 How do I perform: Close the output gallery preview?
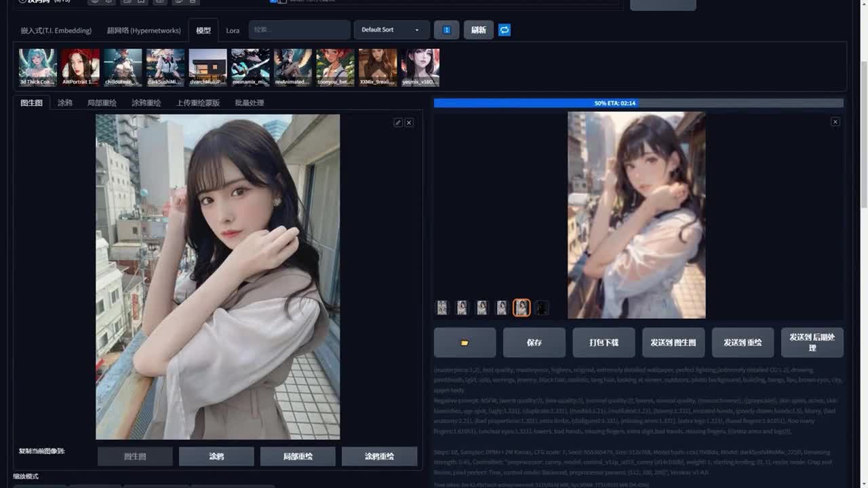click(x=835, y=122)
